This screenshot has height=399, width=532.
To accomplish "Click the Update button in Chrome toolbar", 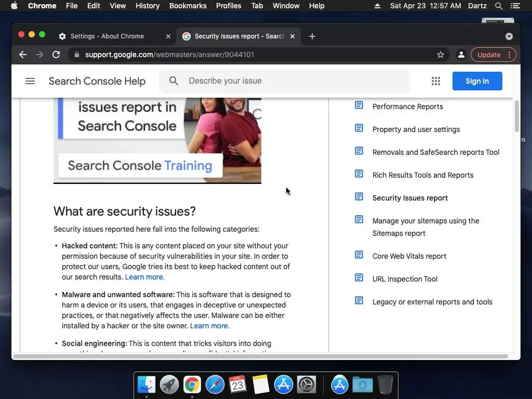I will (x=488, y=55).
